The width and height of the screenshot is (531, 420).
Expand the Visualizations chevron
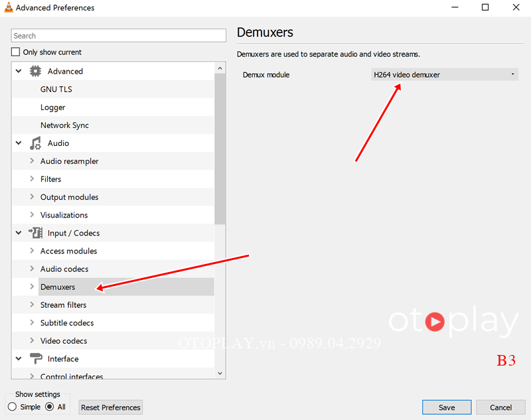[x=32, y=214]
